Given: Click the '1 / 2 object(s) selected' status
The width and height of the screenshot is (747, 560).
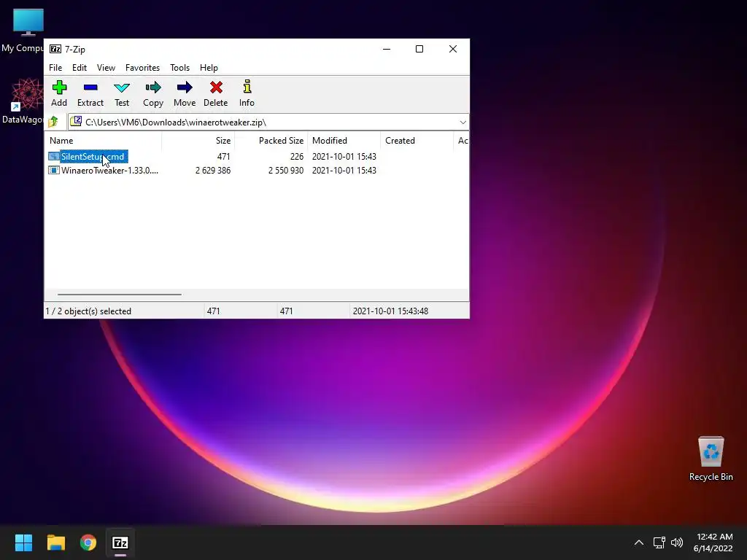Looking at the screenshot, I should point(88,311).
